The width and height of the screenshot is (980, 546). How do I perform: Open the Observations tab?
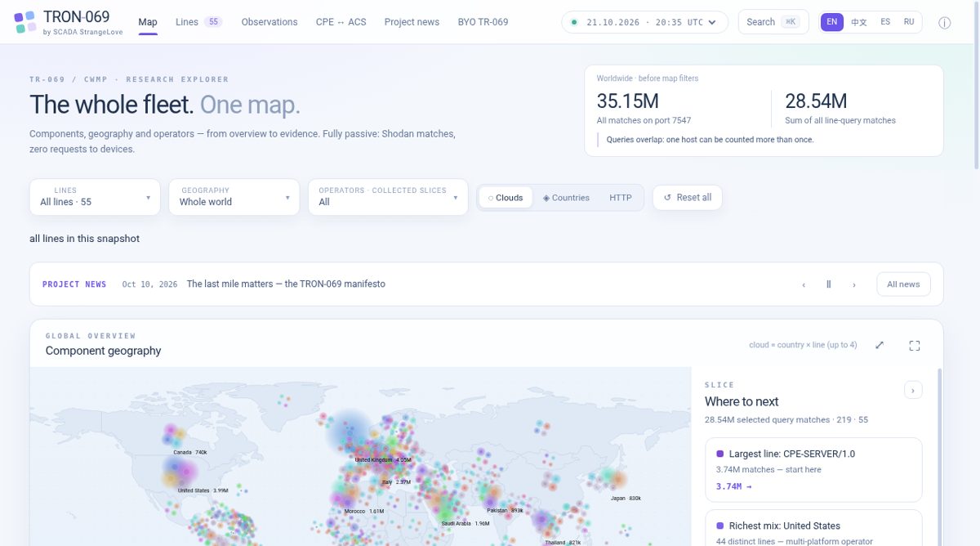click(269, 22)
